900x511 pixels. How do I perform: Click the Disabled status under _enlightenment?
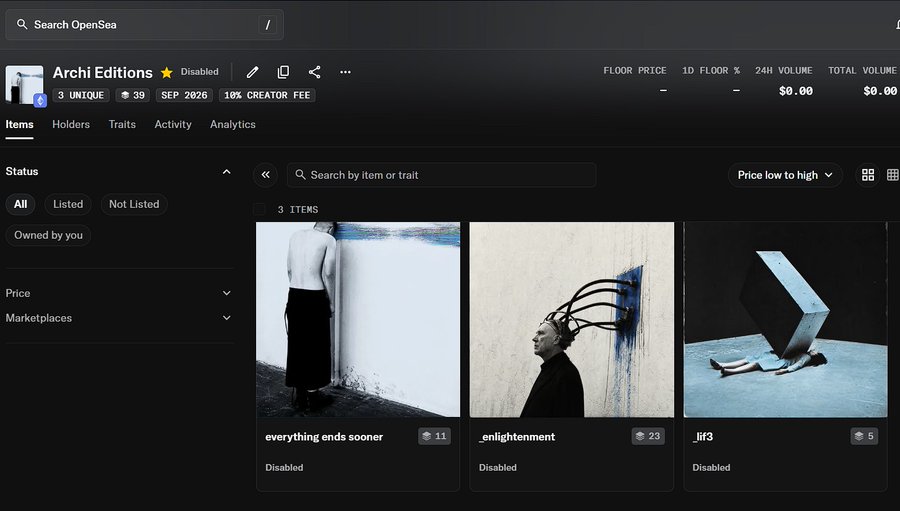click(498, 467)
